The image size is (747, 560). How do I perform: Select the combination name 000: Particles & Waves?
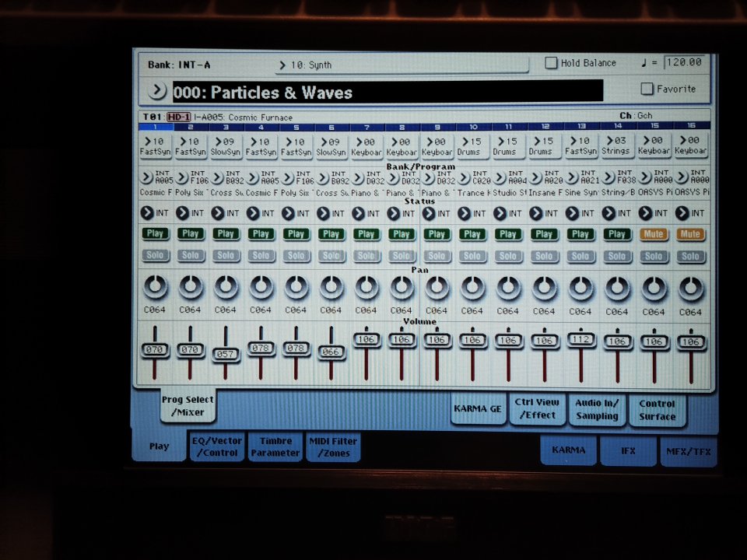pos(388,92)
